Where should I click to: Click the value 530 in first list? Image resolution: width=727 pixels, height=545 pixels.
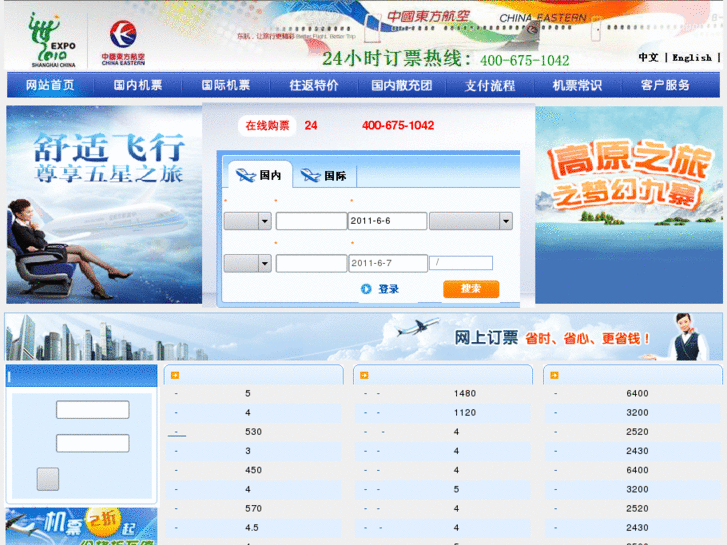point(254,432)
